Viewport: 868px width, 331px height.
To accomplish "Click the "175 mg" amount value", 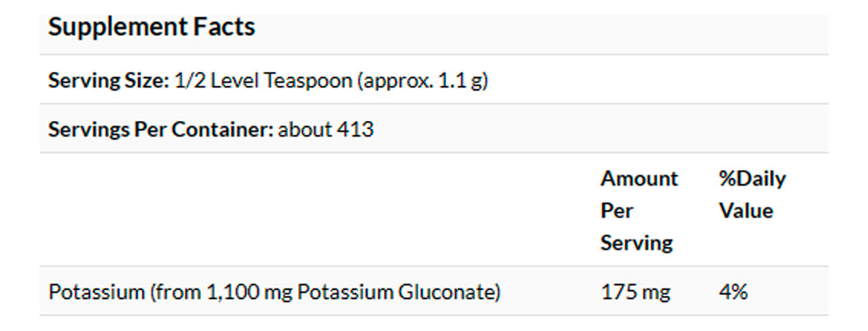I will pyautogui.click(x=634, y=292).
